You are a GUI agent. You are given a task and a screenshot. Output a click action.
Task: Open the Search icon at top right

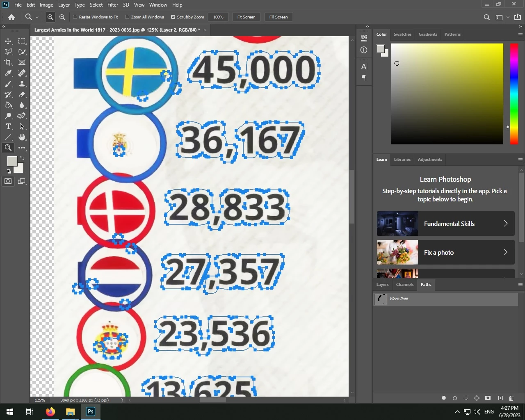coord(486,17)
